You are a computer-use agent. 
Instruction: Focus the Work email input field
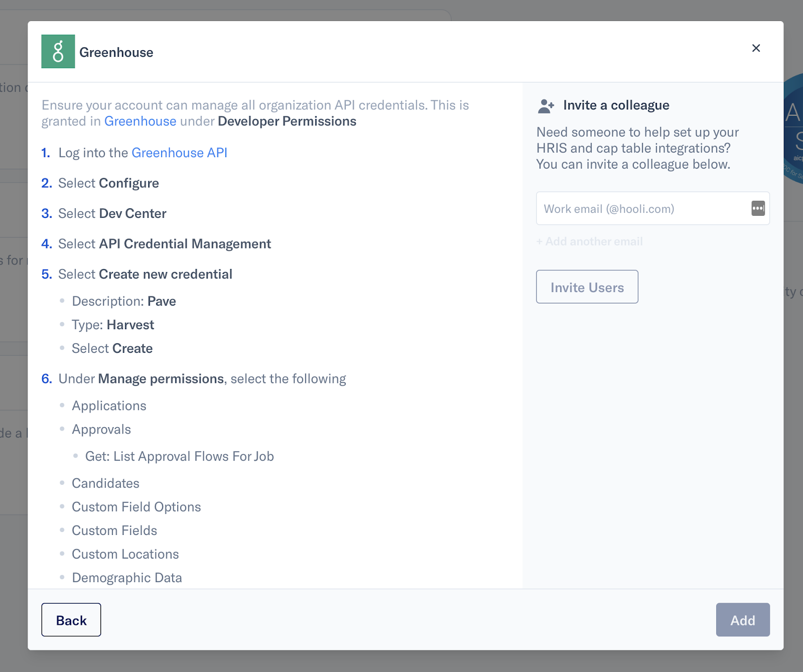(x=652, y=208)
